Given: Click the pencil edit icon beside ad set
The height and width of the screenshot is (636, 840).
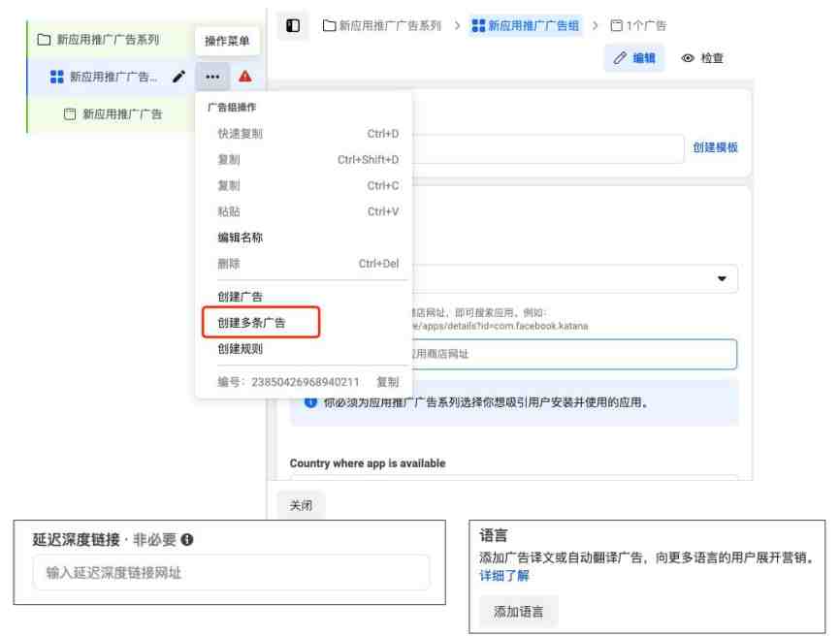Looking at the screenshot, I should [x=178, y=77].
